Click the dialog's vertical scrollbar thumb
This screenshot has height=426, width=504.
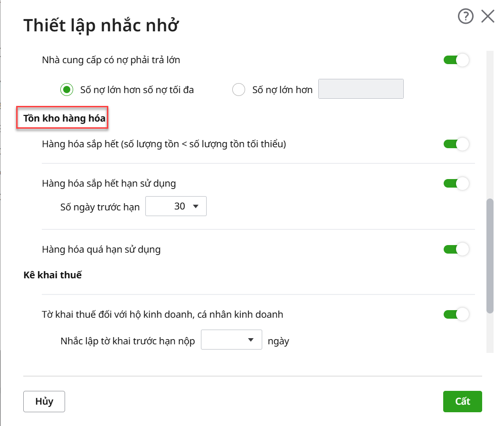pyautogui.click(x=490, y=256)
